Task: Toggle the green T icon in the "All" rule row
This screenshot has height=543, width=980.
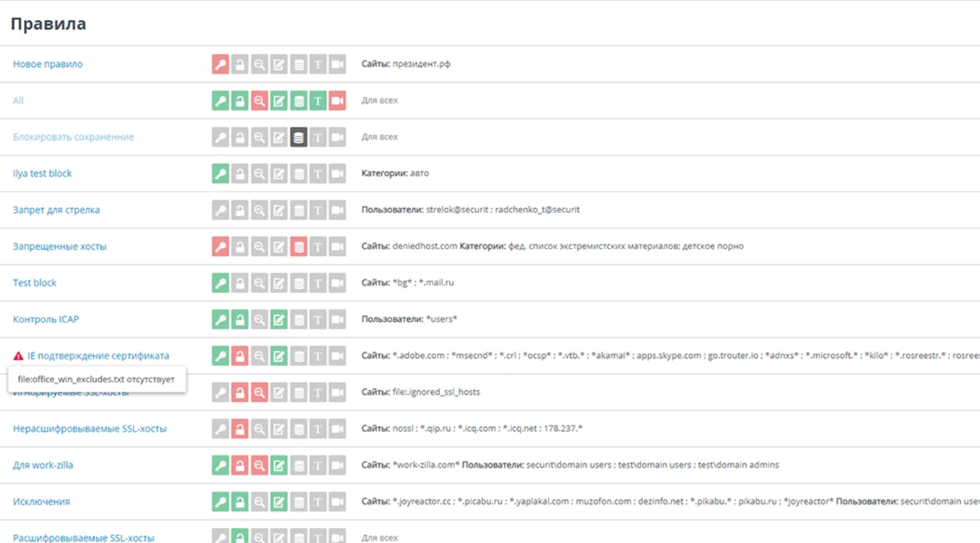Action: [316, 100]
